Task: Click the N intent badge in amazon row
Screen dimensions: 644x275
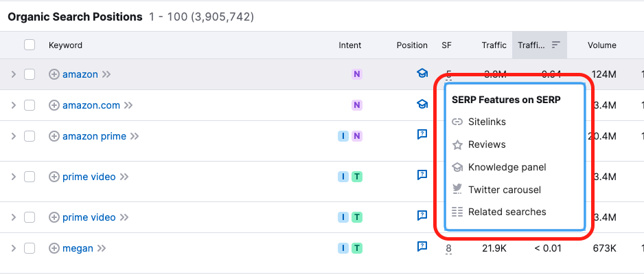Action: pos(357,74)
